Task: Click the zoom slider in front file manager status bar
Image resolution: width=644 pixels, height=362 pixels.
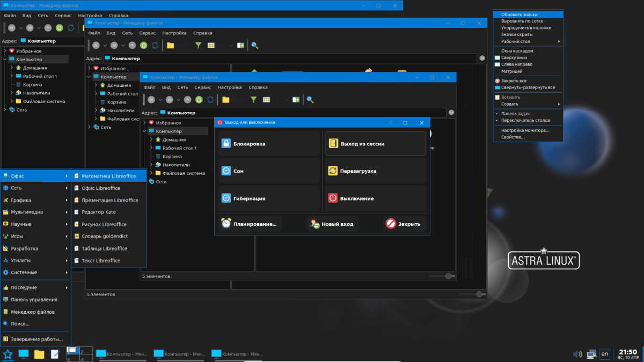Action: (x=442, y=276)
